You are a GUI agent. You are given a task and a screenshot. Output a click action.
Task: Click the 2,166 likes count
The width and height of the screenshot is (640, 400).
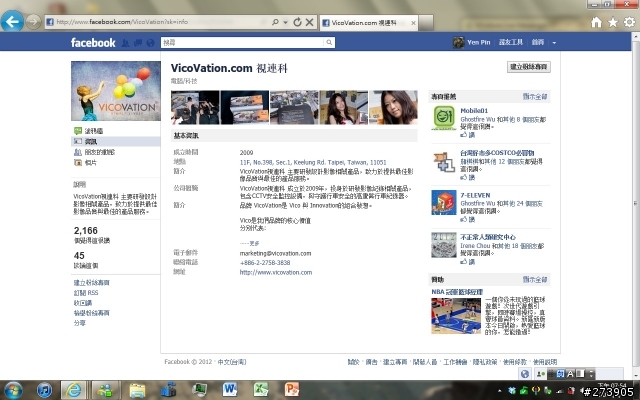click(x=86, y=231)
